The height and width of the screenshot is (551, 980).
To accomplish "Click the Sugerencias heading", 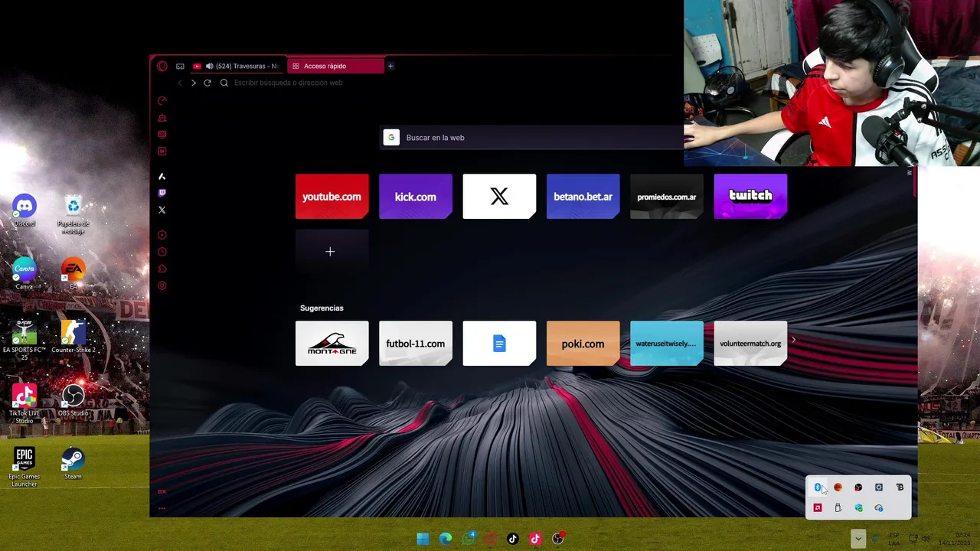I will coord(322,308).
